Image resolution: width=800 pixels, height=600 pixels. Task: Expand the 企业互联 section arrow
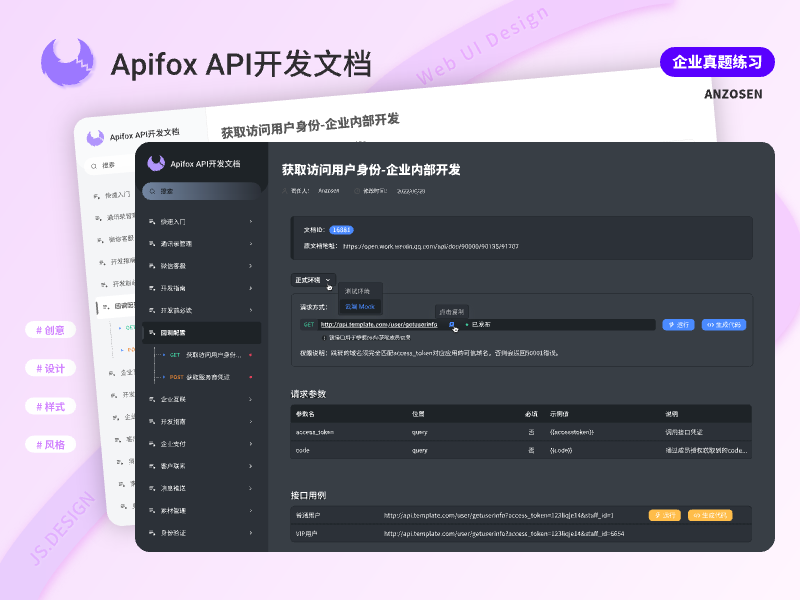(x=251, y=399)
